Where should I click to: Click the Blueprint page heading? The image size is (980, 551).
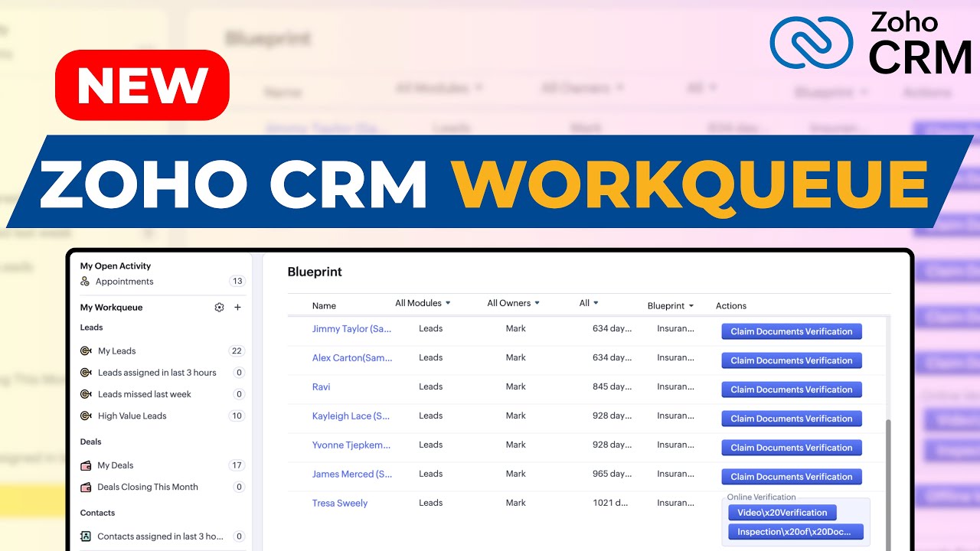[315, 272]
